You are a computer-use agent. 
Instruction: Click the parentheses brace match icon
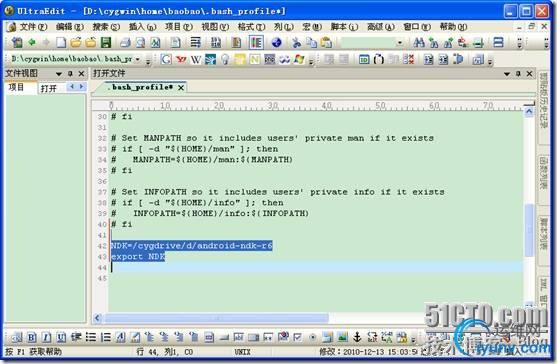coord(379,59)
